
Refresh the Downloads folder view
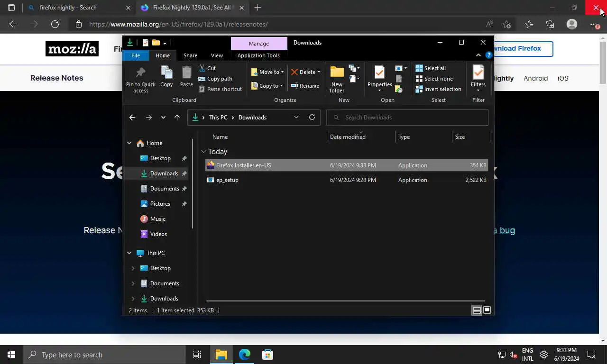(x=312, y=118)
